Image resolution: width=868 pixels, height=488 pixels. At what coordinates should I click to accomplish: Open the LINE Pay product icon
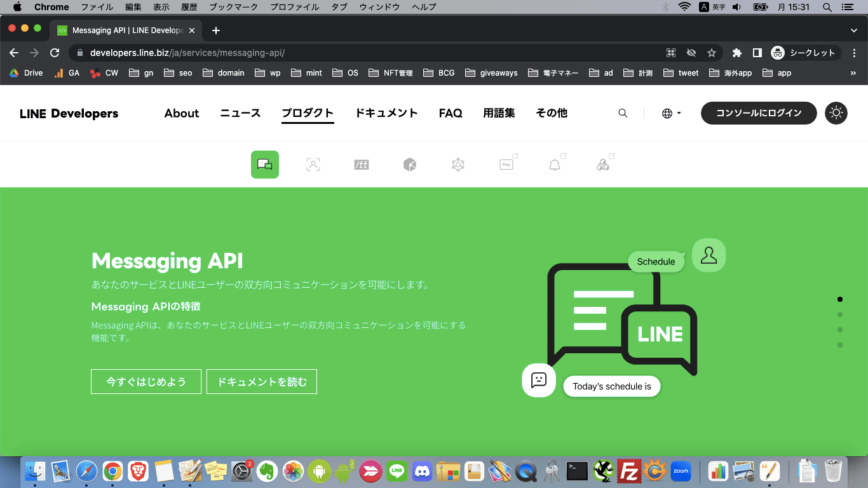(506, 165)
